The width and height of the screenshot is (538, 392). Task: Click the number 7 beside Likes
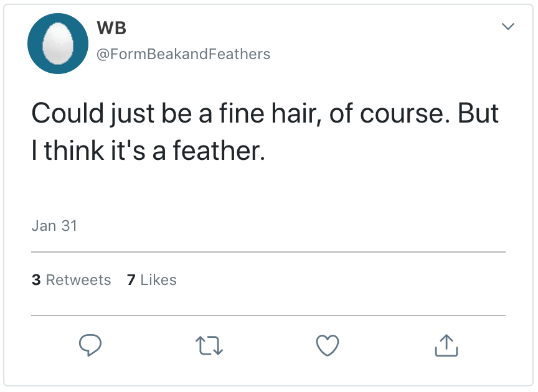coord(131,280)
